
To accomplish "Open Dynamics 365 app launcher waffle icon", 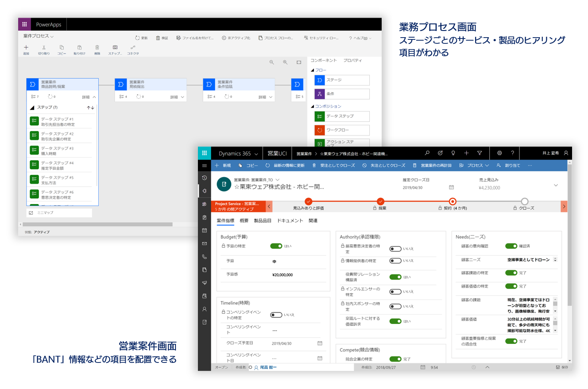I will [205, 153].
